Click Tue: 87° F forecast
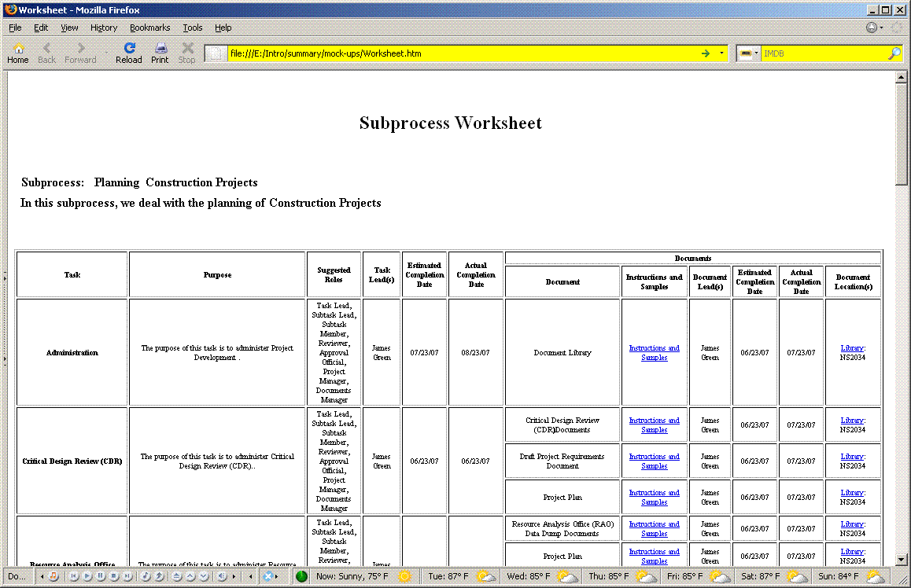This screenshot has width=911, height=588. [x=448, y=576]
